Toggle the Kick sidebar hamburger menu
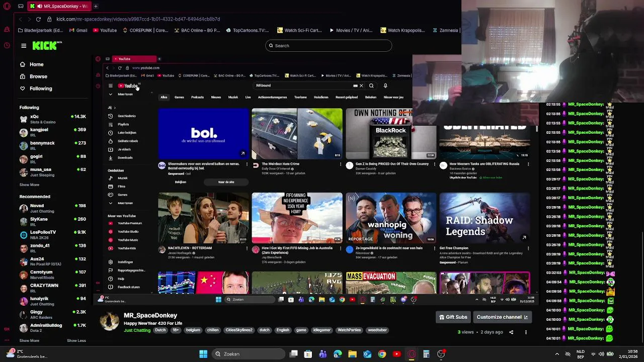Viewport: 644px width, 362px height. 24,46
